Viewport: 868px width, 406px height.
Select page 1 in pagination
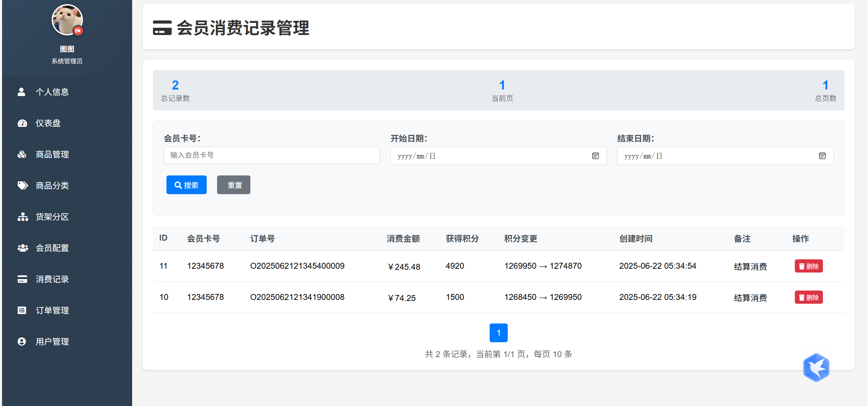498,333
